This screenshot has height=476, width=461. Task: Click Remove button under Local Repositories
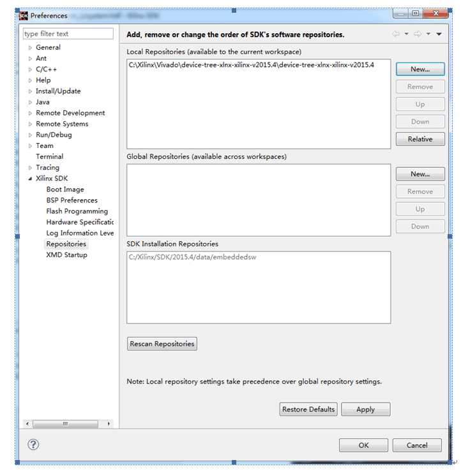pyautogui.click(x=420, y=87)
